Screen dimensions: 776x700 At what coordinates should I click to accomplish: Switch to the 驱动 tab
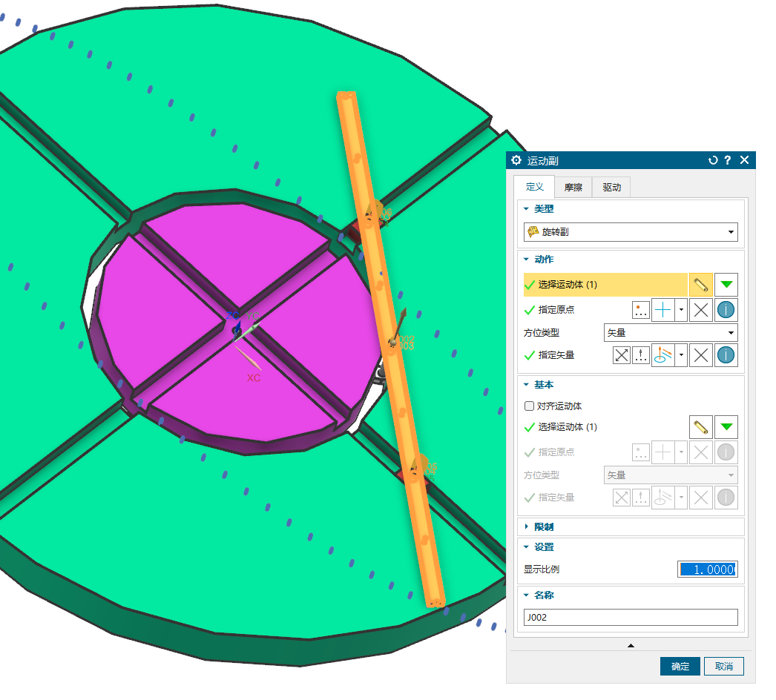(611, 188)
